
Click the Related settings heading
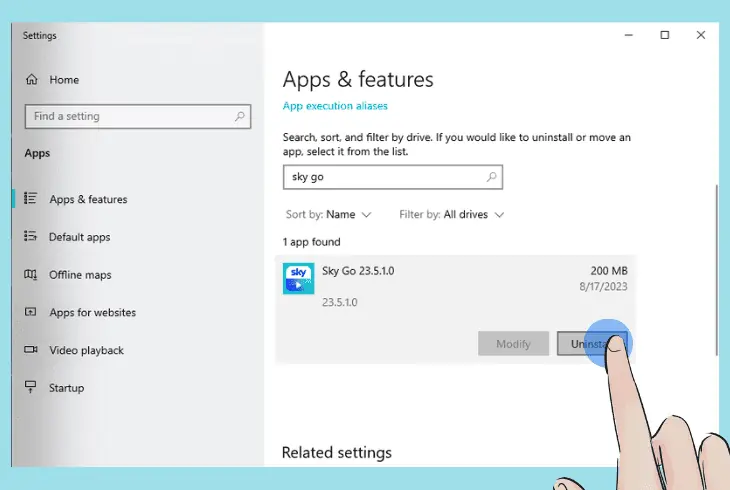click(x=337, y=452)
